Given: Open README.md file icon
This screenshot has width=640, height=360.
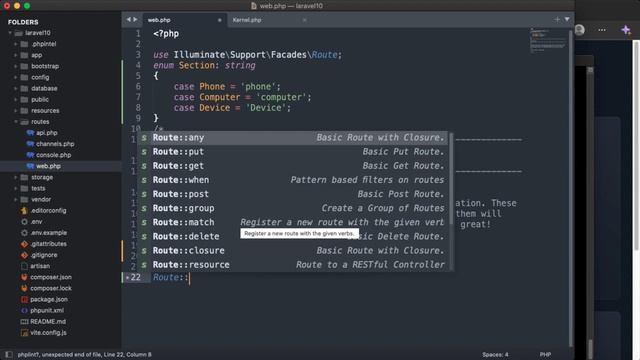Looking at the screenshot, I should [x=24, y=322].
